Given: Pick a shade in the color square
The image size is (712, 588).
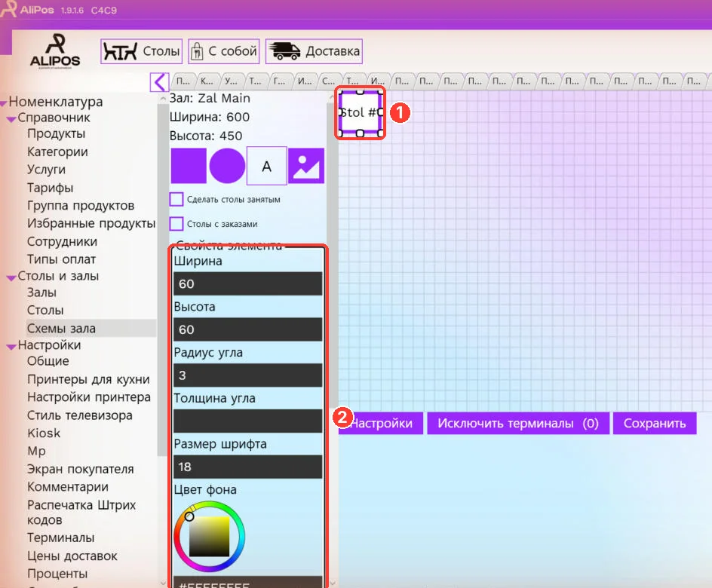Looking at the screenshot, I should pyautogui.click(x=210, y=536).
